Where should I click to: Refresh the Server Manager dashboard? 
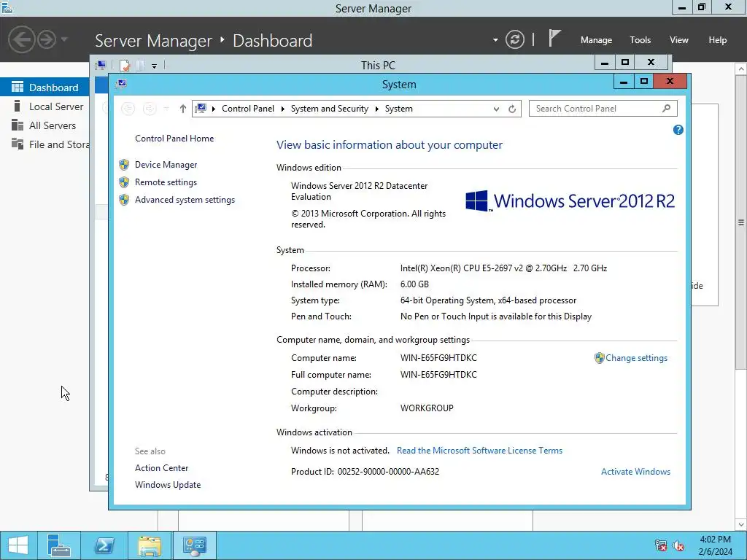[515, 39]
